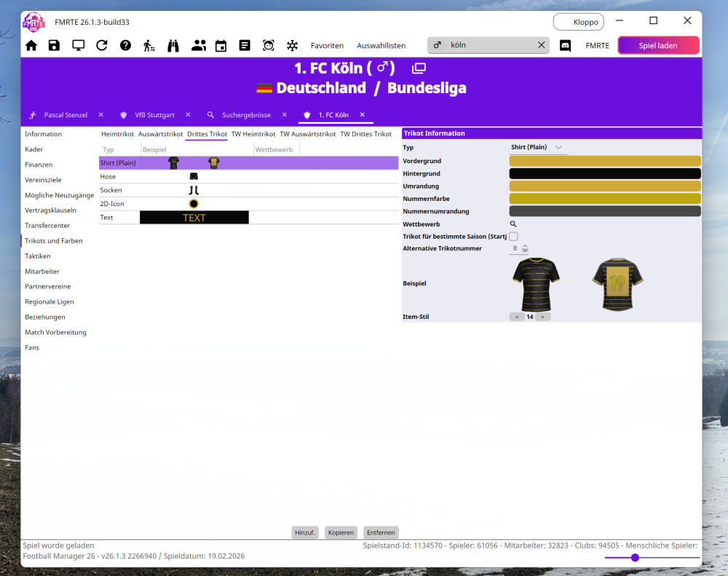Open the Favoriten menu
This screenshot has width=728, height=576.
click(x=327, y=45)
